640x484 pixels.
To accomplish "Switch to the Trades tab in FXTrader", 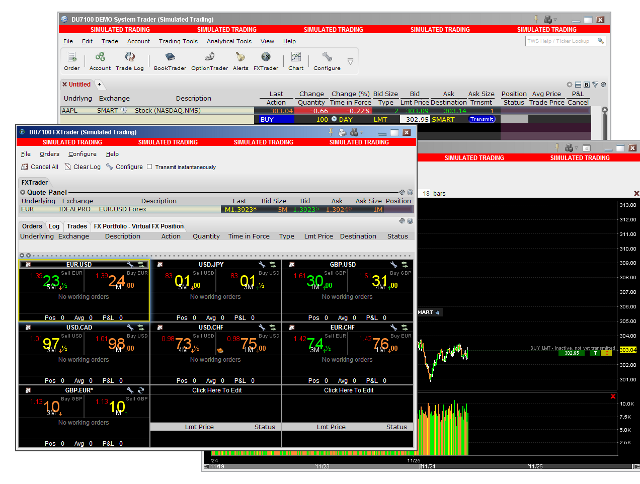I will (77, 226).
